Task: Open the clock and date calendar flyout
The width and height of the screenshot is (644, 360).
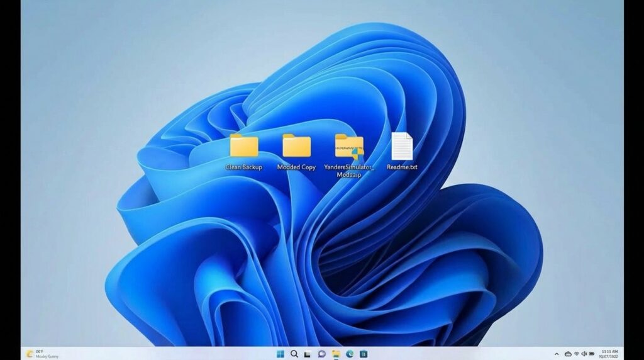Action: tap(609, 354)
